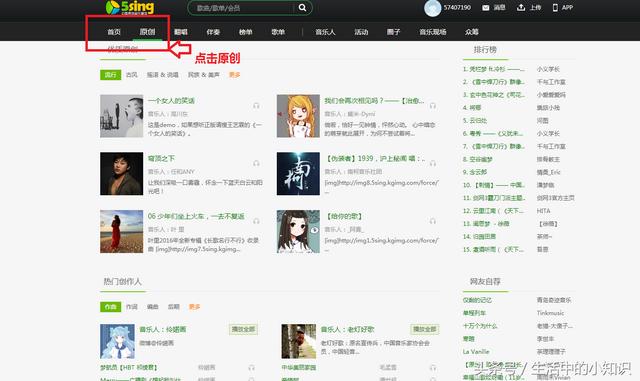Click the 5sing logo

(130, 7)
